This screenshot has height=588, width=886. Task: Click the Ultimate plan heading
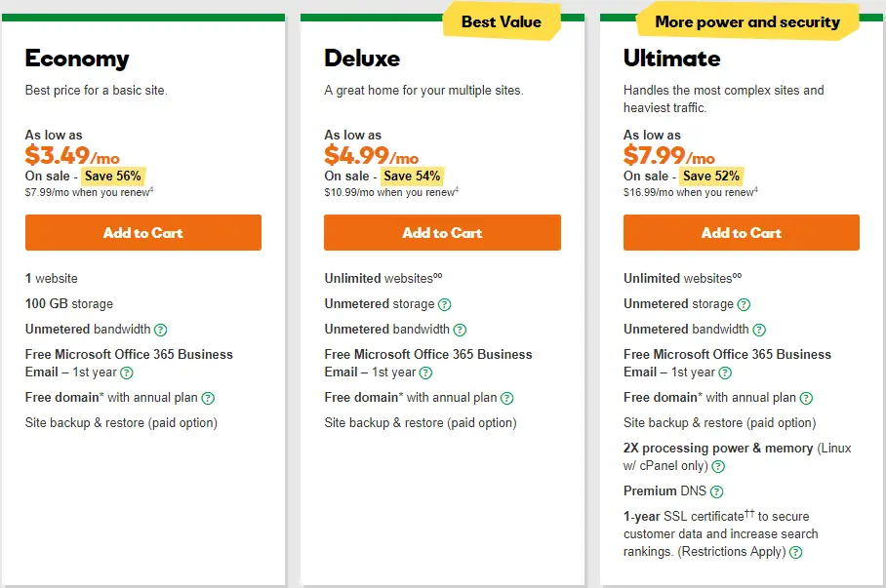[x=672, y=59]
